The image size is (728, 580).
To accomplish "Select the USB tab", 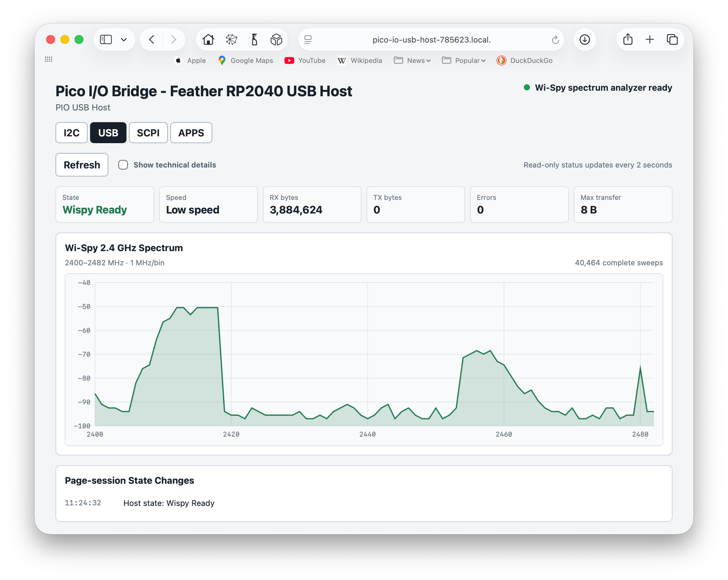I will pos(108,133).
